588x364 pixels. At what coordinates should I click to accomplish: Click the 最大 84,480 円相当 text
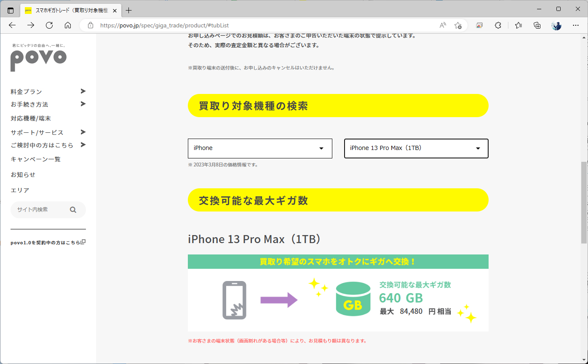tap(416, 312)
